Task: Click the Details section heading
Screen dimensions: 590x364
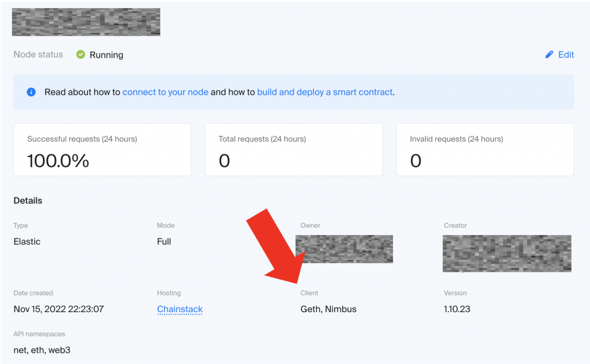Action: 28,201
